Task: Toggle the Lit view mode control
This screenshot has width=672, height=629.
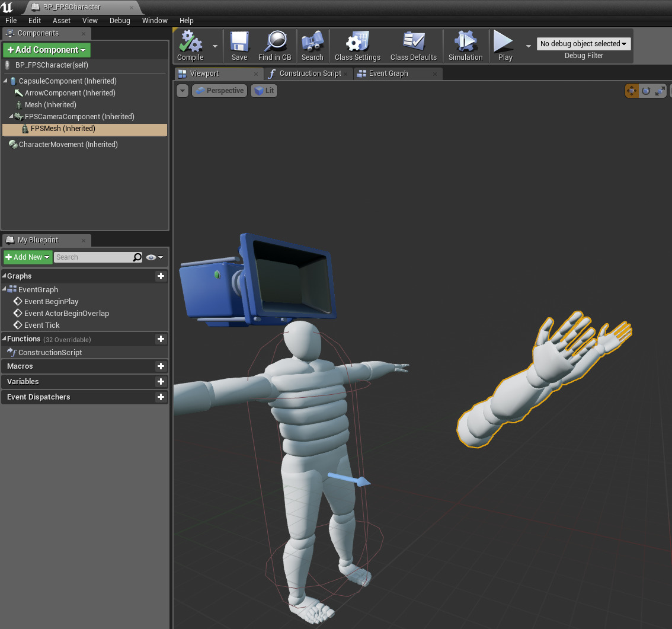Action: point(263,90)
